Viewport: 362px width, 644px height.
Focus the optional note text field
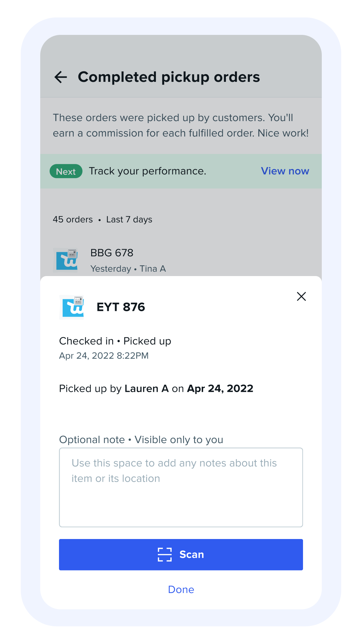click(181, 487)
